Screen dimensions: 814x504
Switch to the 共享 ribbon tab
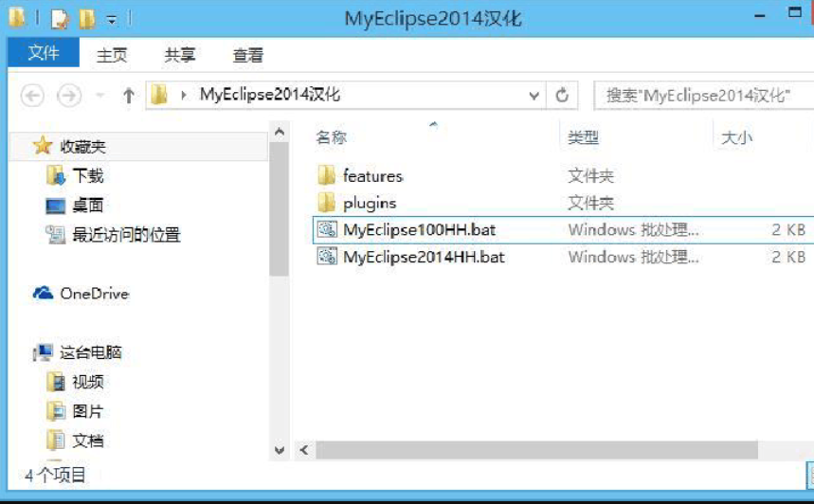coord(180,55)
